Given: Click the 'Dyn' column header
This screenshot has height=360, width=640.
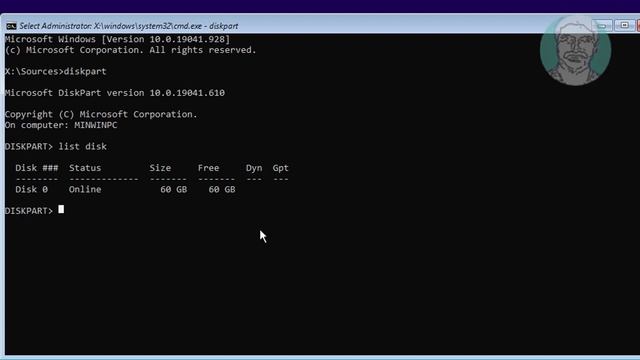Looking at the screenshot, I should [x=254, y=168].
